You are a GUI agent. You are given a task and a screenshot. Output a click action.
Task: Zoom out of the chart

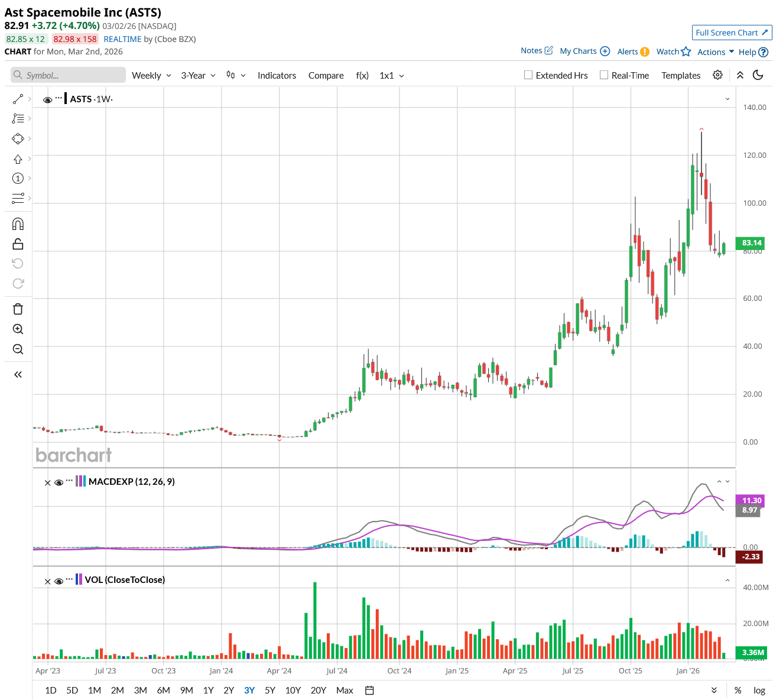[18, 349]
